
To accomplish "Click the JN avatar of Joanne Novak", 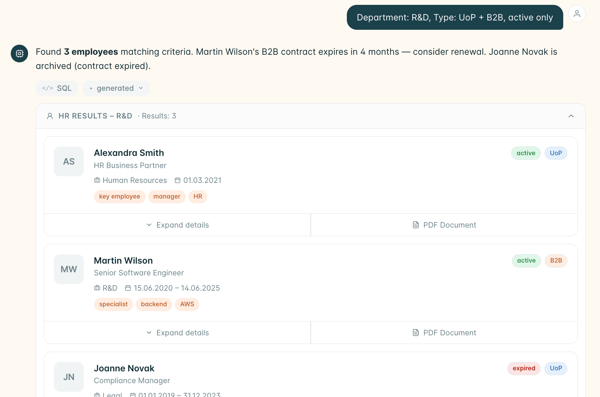I will [69, 377].
